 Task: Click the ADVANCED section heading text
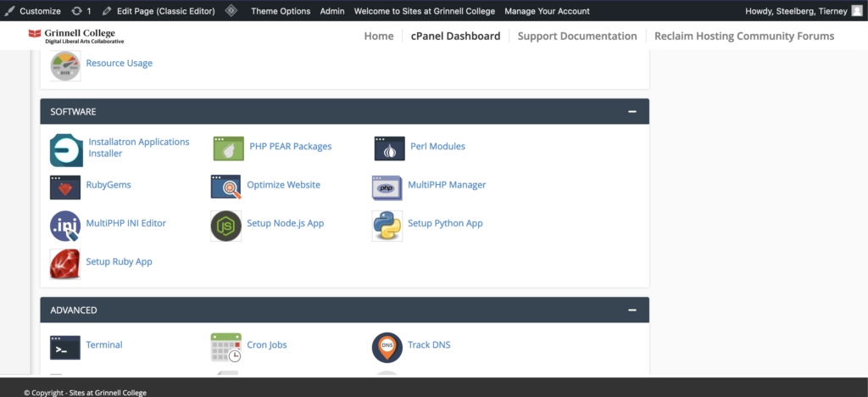click(74, 310)
